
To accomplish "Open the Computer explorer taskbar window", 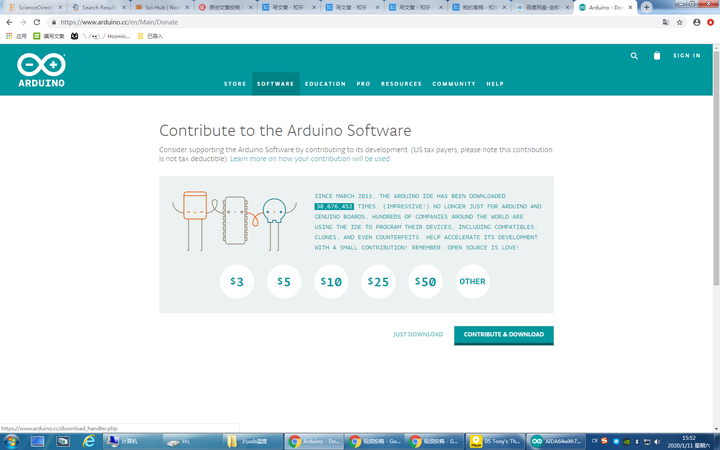I will coord(131,442).
